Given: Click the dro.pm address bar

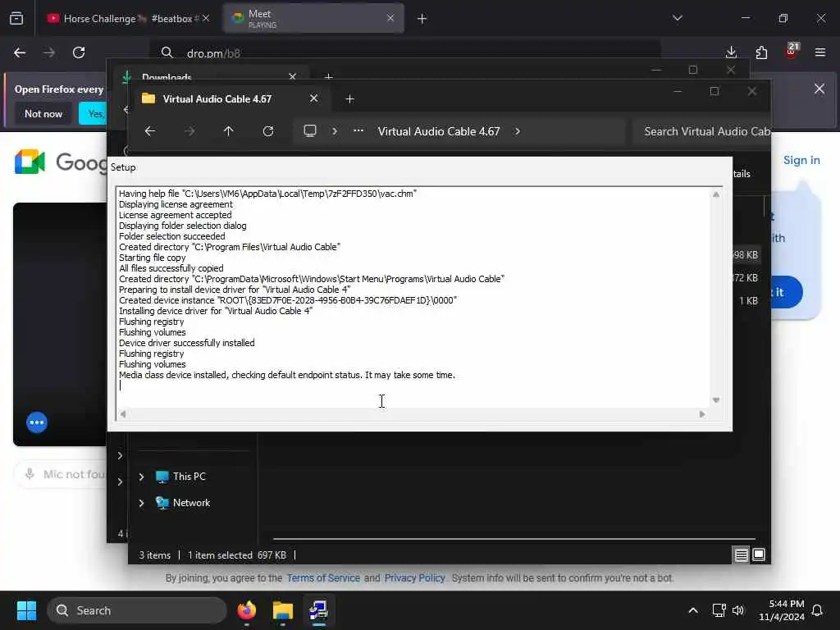Looking at the screenshot, I should [404, 53].
